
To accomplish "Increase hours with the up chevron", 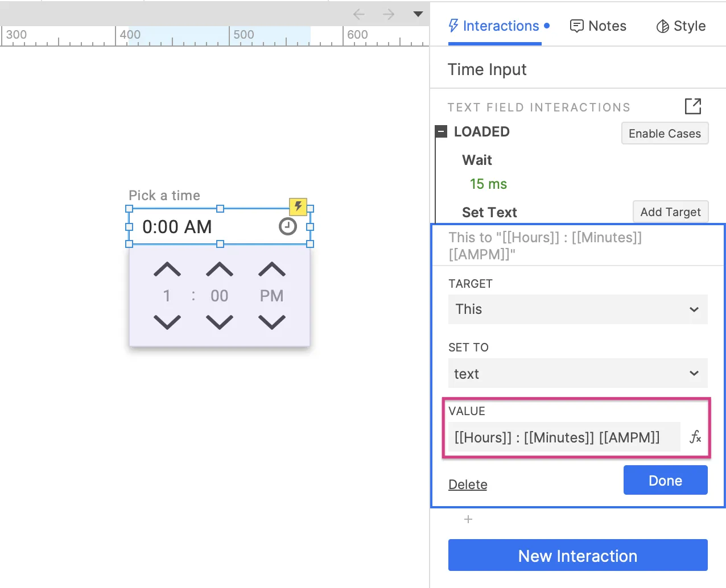I will point(167,270).
